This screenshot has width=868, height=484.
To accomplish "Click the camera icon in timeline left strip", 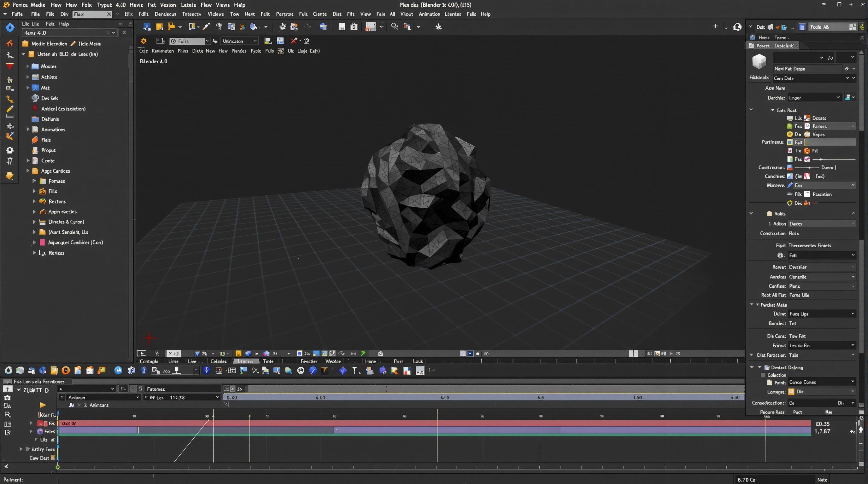I will click(x=8, y=398).
